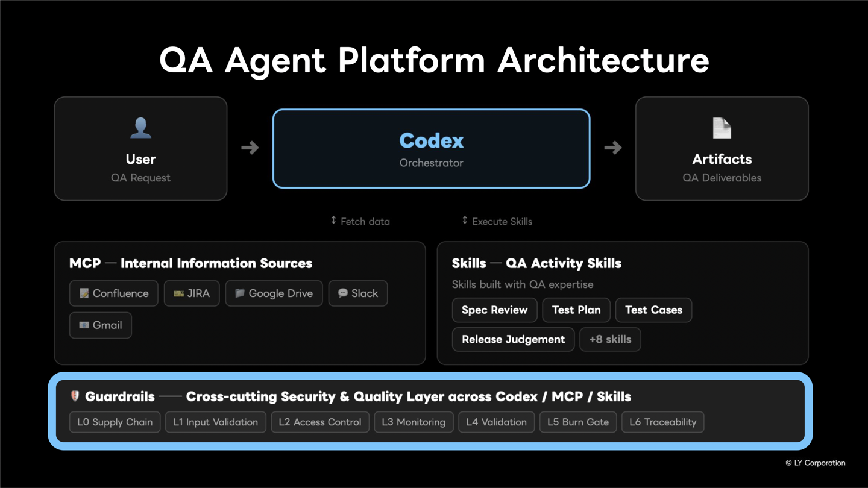Click the 'Orchestrator' subtitle under Codex
Viewport: 868px width, 488px height.
click(x=431, y=163)
